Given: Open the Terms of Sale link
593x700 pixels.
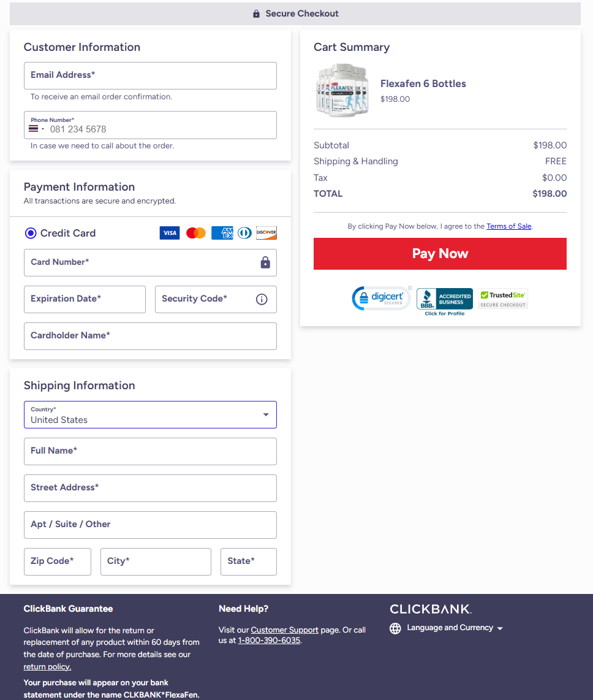Looking at the screenshot, I should [x=508, y=226].
